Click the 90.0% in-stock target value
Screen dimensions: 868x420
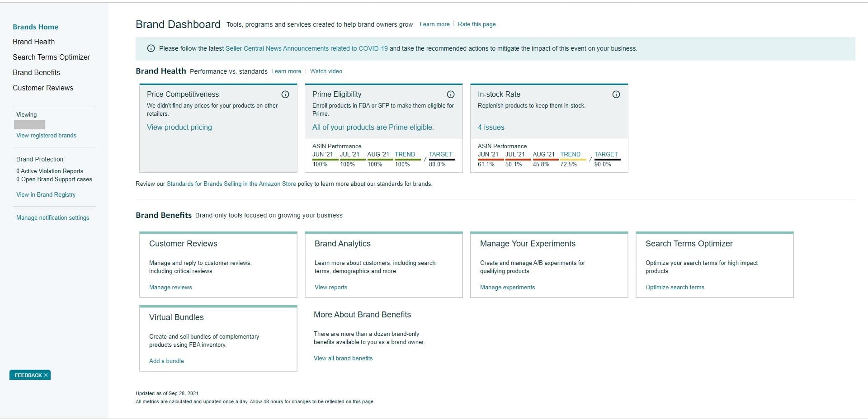[603, 164]
